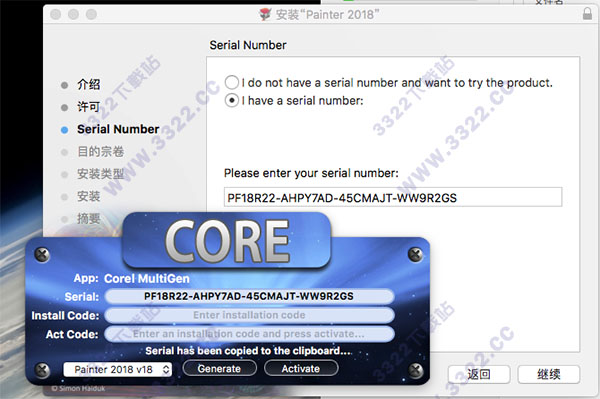
Task: Select the 目的宗卷 step in sidebar
Action: tap(100, 151)
